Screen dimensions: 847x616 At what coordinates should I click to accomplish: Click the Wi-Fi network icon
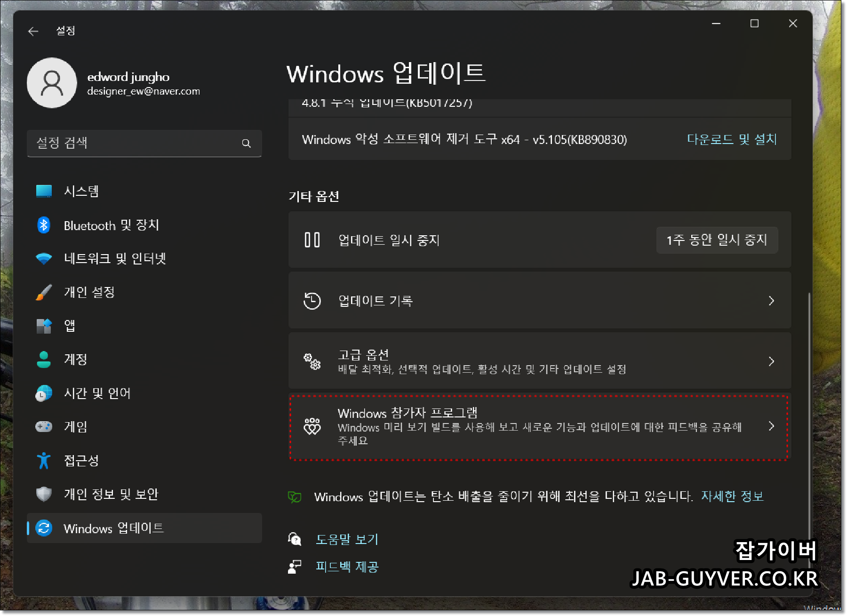click(x=44, y=258)
